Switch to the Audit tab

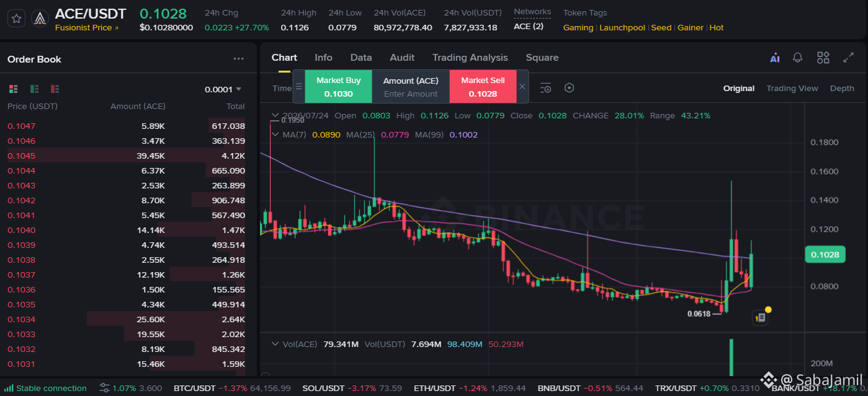402,58
